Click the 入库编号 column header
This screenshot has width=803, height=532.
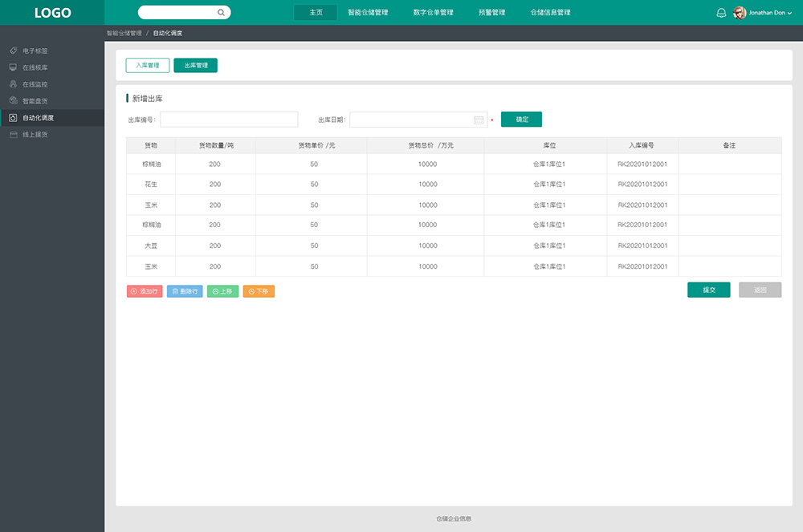pos(642,145)
